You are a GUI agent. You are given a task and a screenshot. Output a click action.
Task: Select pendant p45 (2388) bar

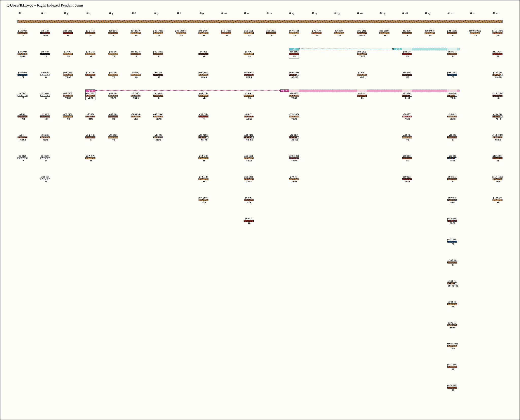[x=181, y=33]
